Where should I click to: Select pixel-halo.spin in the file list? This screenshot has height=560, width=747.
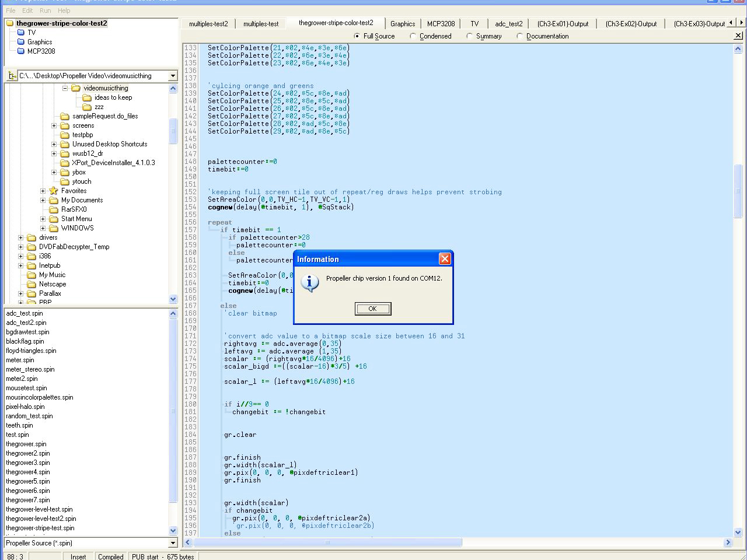[25, 407]
